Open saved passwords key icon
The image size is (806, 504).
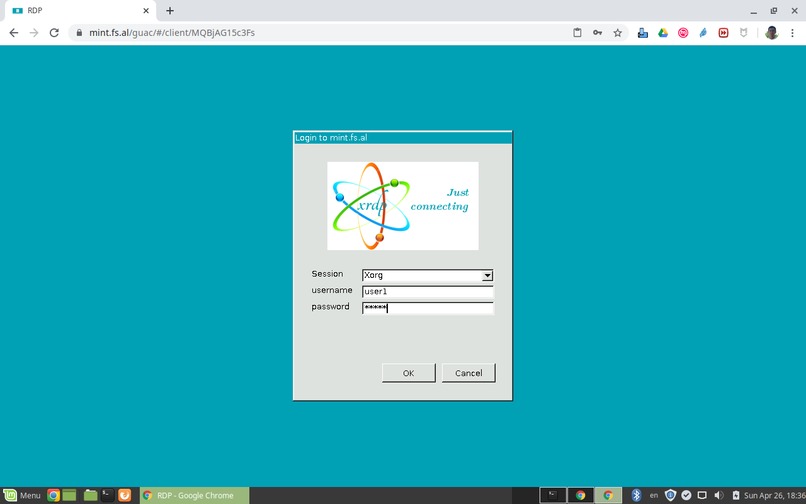(x=597, y=33)
